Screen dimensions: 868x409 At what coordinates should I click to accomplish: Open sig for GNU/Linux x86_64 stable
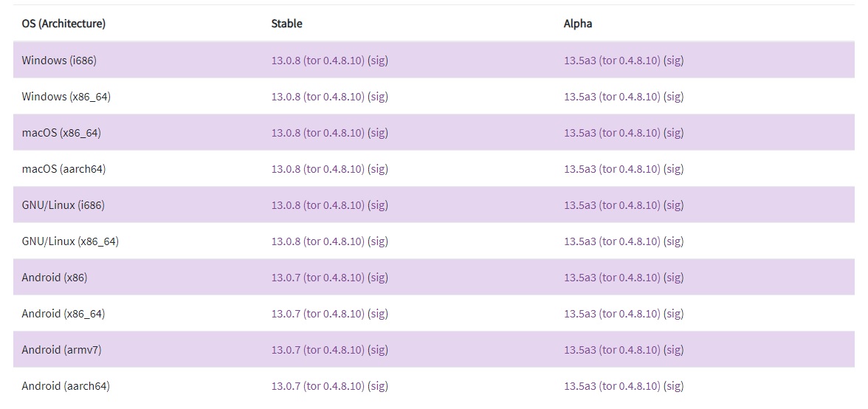tap(378, 241)
